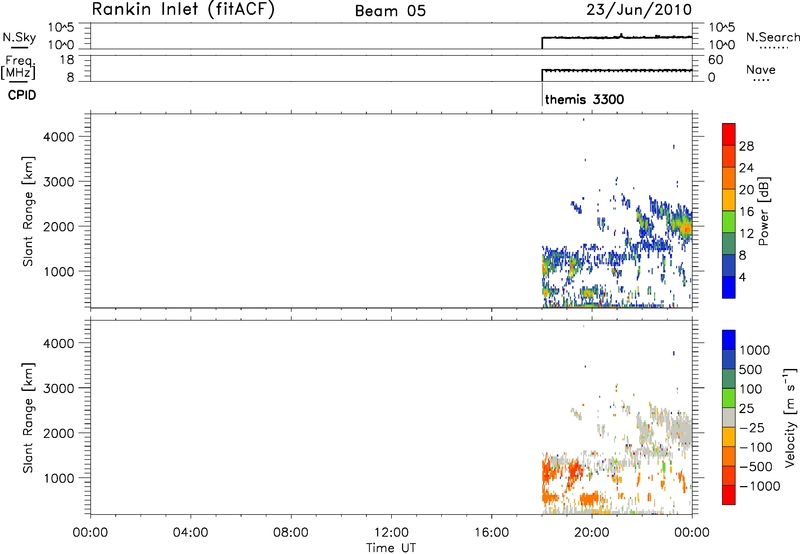Viewport: 800px width, 554px height.
Task: Click the gray swatch in Velocity colorbar
Action: pos(729,418)
